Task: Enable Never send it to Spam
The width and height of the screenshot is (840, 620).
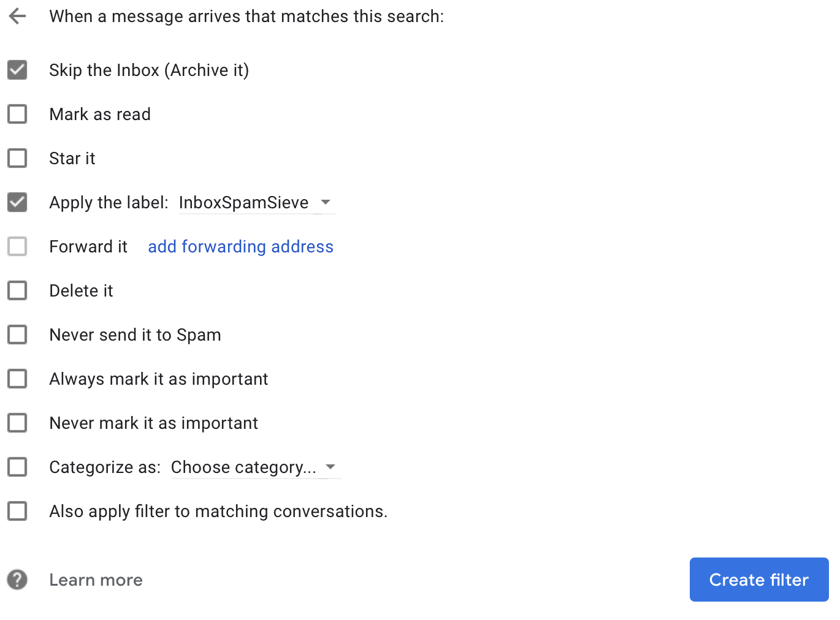Action: (x=17, y=335)
